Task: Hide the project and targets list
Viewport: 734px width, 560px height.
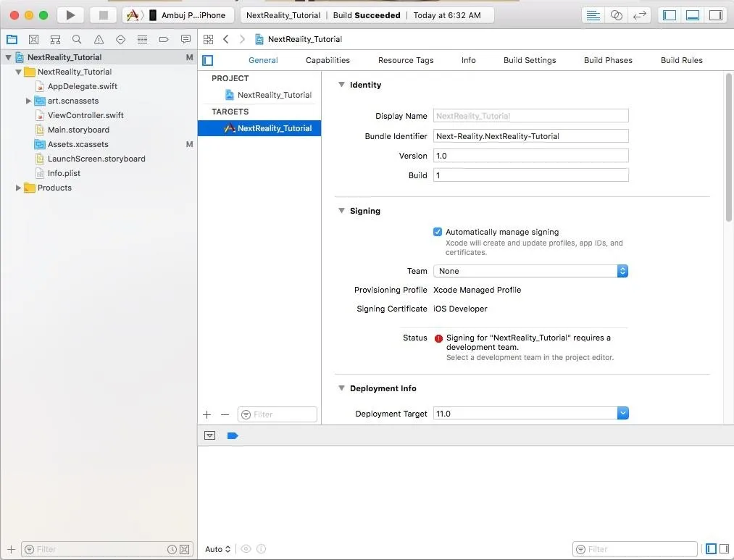Action: point(208,60)
